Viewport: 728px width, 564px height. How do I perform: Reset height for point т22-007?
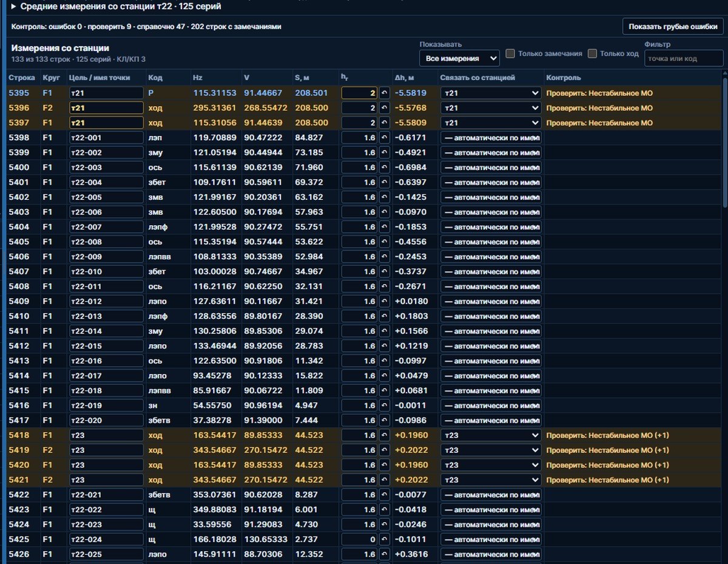click(x=384, y=227)
